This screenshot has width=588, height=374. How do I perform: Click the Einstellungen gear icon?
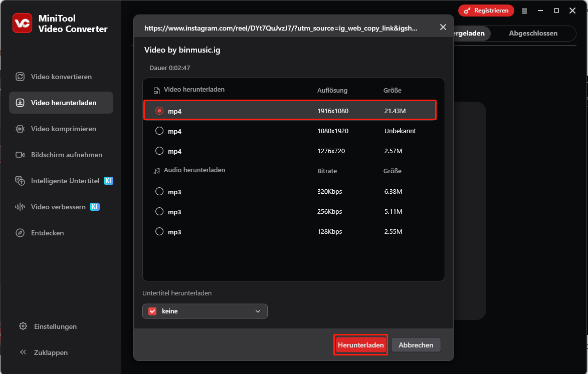tap(23, 326)
